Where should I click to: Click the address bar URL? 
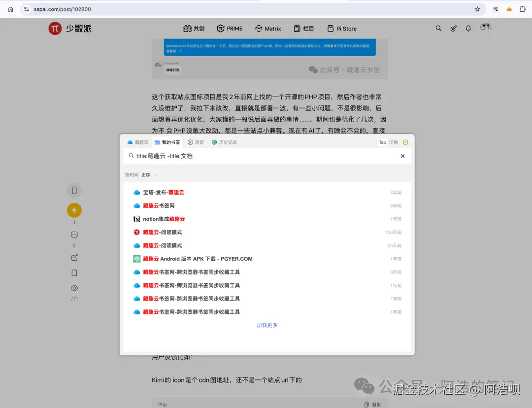[63, 9]
